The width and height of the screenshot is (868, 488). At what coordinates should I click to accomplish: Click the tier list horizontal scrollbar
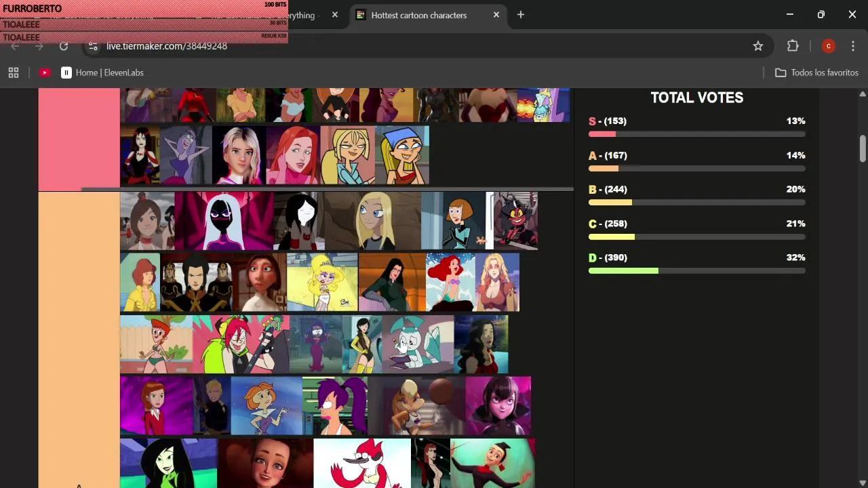[x=328, y=189]
